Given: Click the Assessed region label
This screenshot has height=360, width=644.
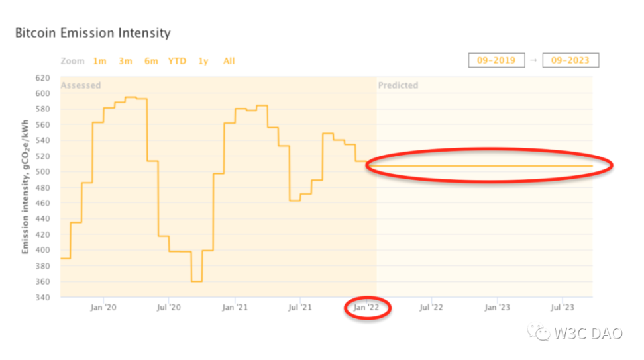Looking at the screenshot, I should click(x=81, y=85).
